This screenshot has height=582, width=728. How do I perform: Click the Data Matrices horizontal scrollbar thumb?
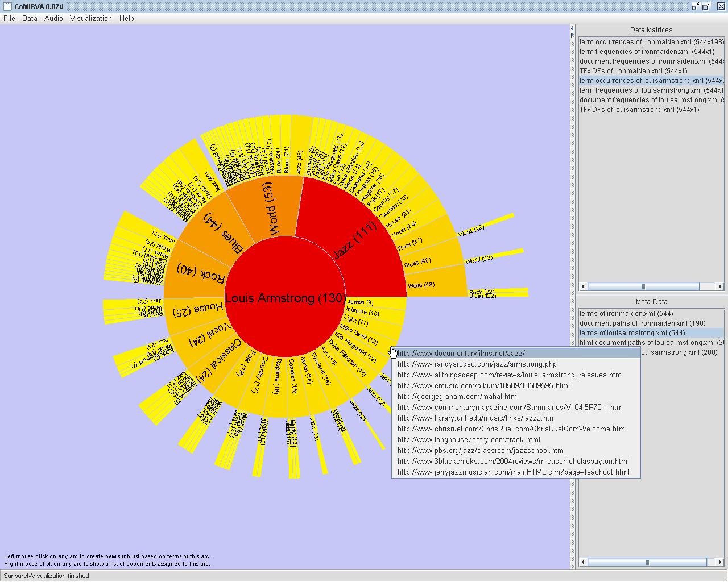coord(643,286)
